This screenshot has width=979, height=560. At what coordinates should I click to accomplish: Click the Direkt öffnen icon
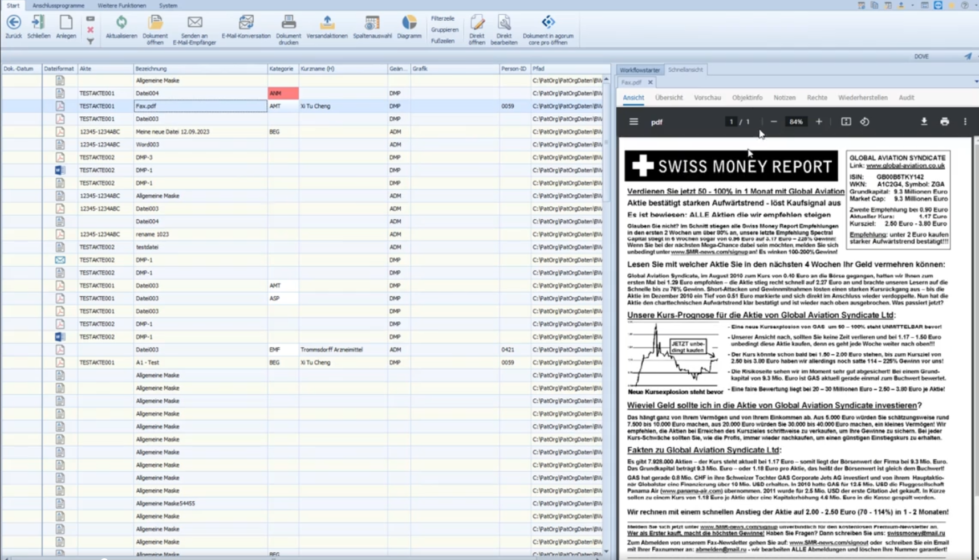[477, 22]
